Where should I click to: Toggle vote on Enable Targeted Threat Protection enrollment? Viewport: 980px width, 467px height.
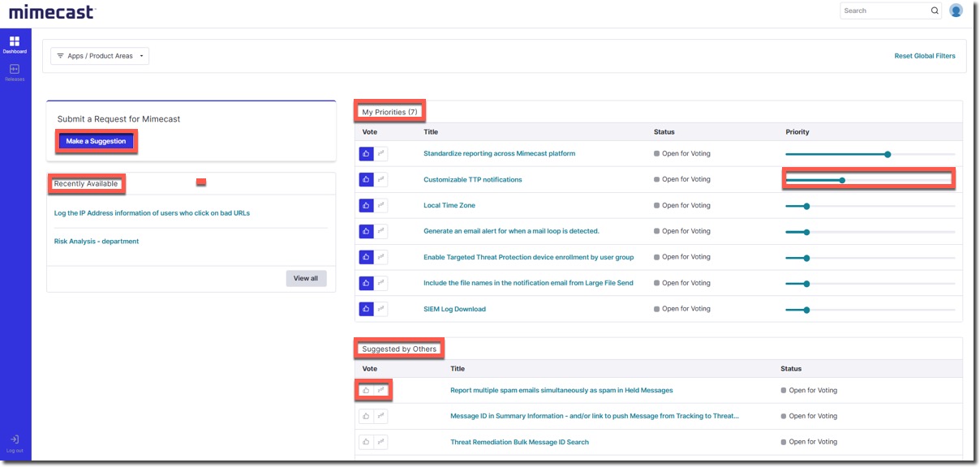pyautogui.click(x=366, y=256)
